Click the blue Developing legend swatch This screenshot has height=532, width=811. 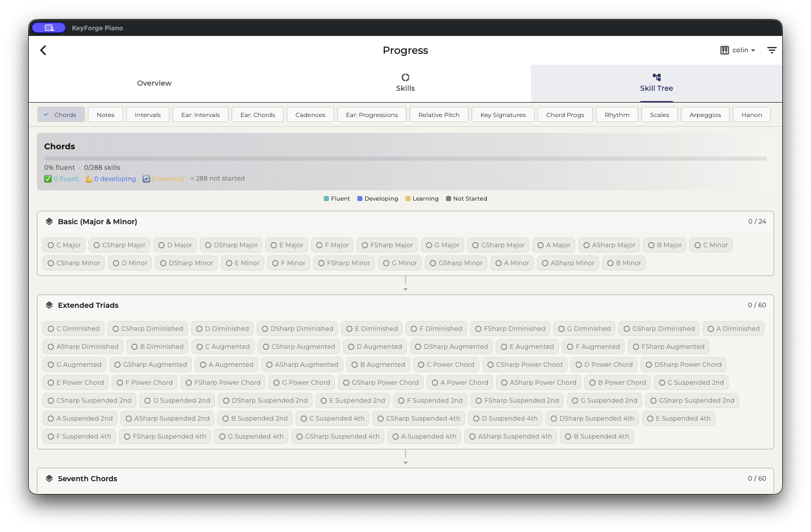point(360,199)
